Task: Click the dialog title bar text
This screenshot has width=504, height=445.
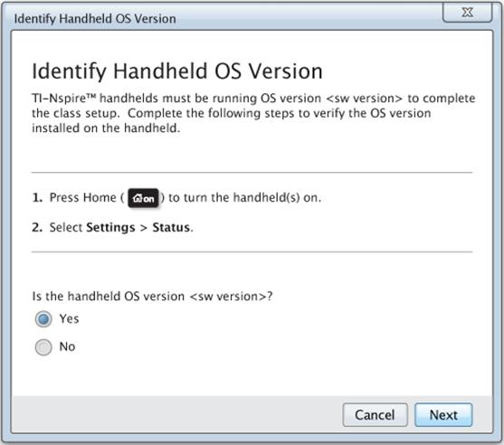Action: [95, 19]
